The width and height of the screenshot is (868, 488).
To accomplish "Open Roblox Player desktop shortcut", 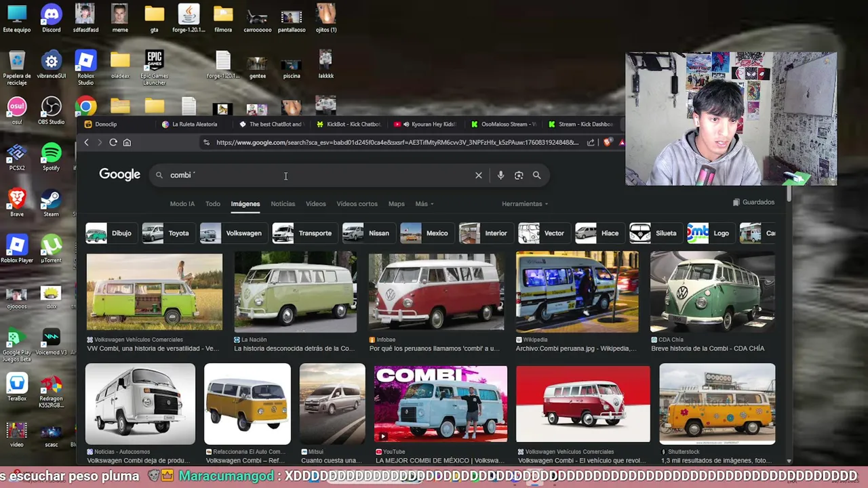I will [17, 249].
